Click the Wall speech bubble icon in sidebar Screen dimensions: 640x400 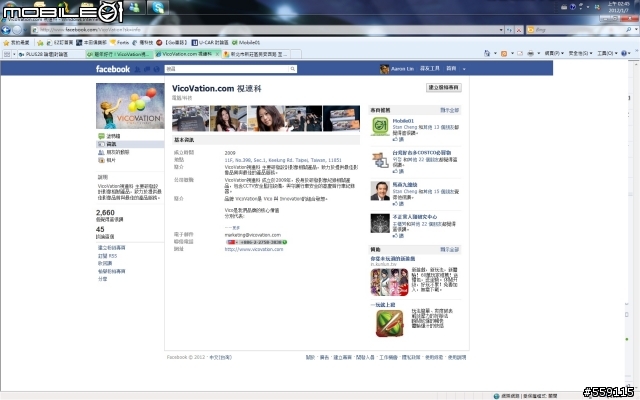[x=101, y=136]
